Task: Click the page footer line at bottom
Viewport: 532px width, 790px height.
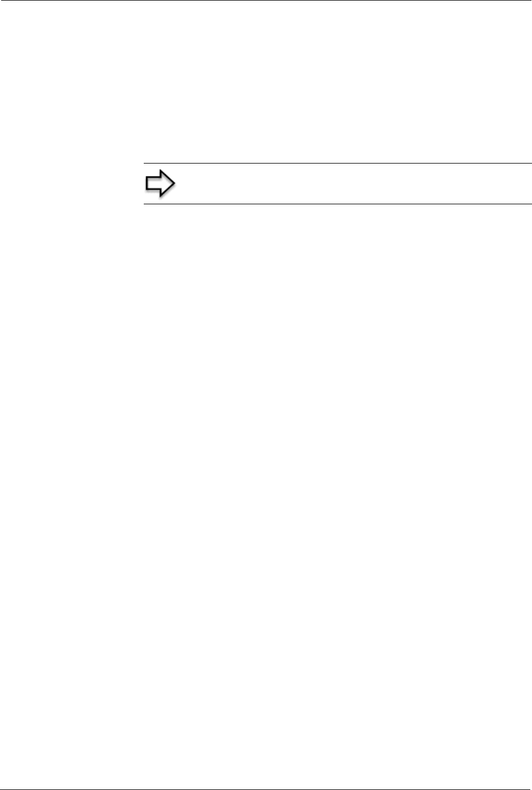Action: point(266,789)
